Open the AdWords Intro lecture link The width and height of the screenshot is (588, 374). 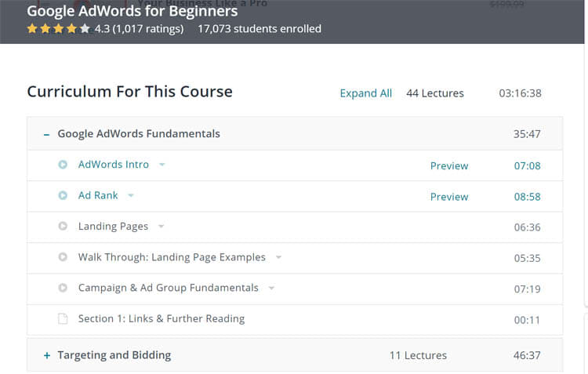pyautogui.click(x=113, y=165)
